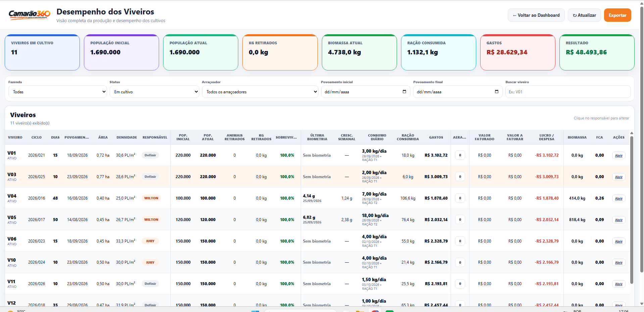Click table scrollbar up arrow
644x312 pixels.
coord(632,133)
